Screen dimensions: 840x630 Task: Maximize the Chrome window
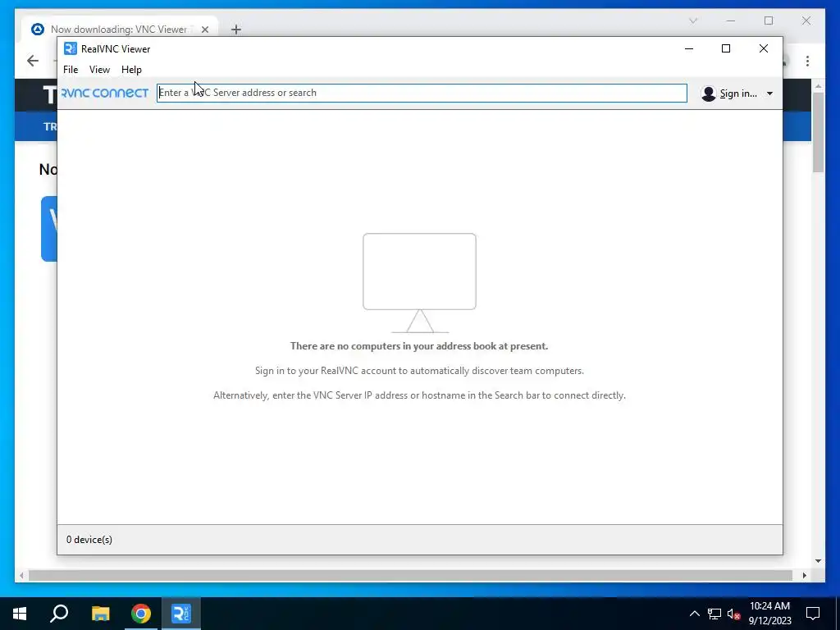click(x=769, y=21)
